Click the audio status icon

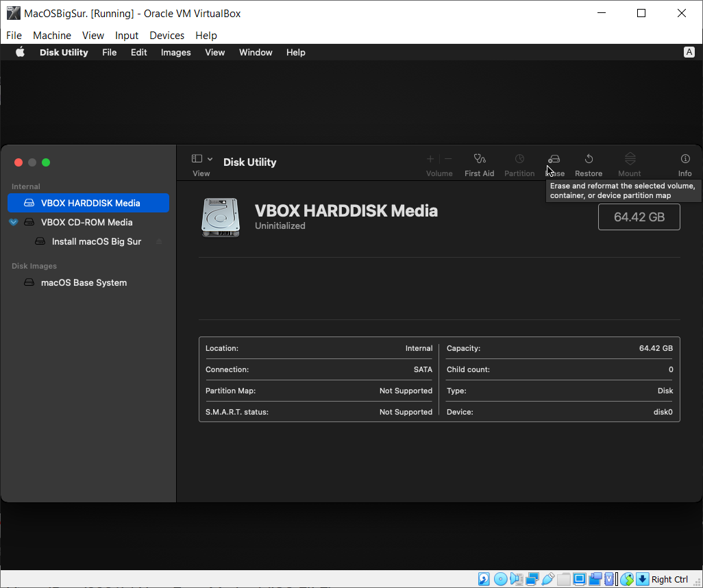coord(517,579)
